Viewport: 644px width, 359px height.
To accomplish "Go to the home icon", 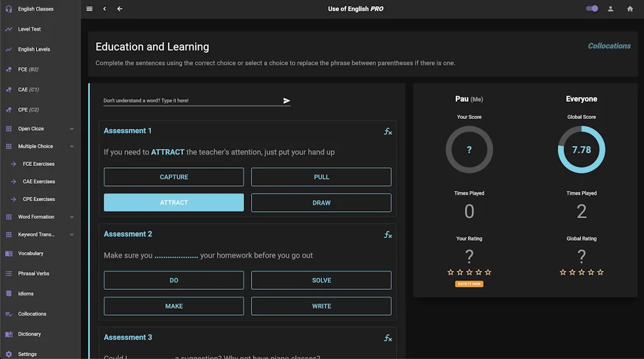I will (630, 9).
